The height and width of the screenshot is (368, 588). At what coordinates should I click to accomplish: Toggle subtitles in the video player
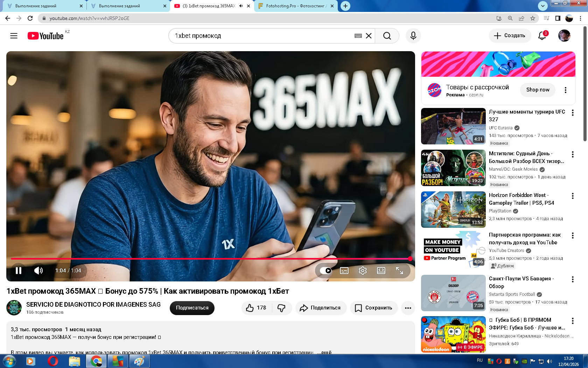[x=344, y=271]
